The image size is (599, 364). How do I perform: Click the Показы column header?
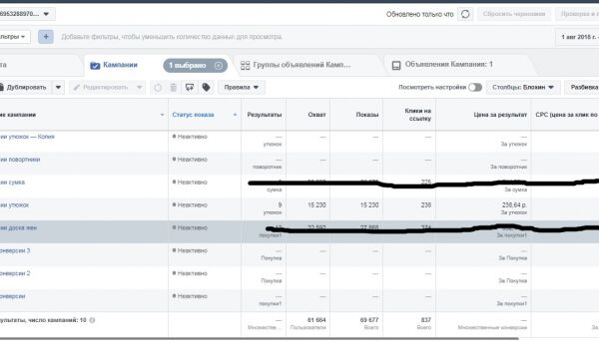click(x=367, y=115)
